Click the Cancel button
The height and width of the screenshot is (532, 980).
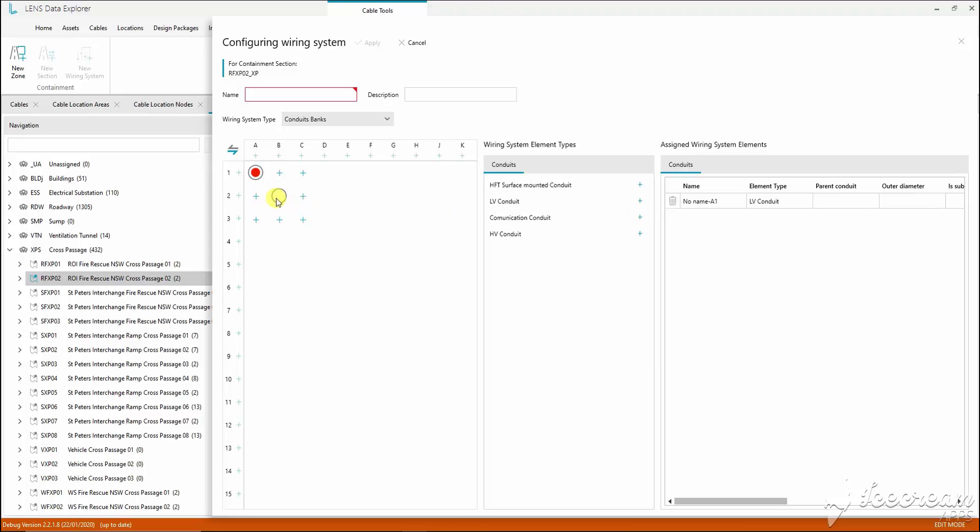[412, 43]
